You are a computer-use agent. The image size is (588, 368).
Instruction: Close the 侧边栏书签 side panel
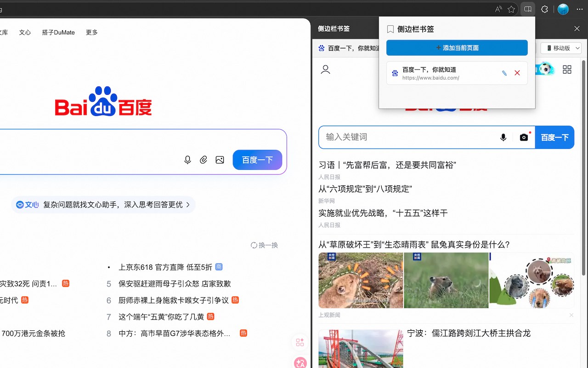pyautogui.click(x=577, y=29)
